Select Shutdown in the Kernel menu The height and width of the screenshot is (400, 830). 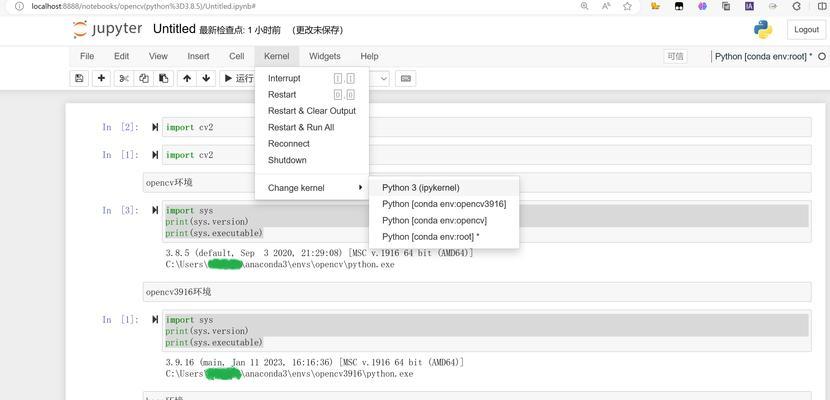[x=312, y=160]
